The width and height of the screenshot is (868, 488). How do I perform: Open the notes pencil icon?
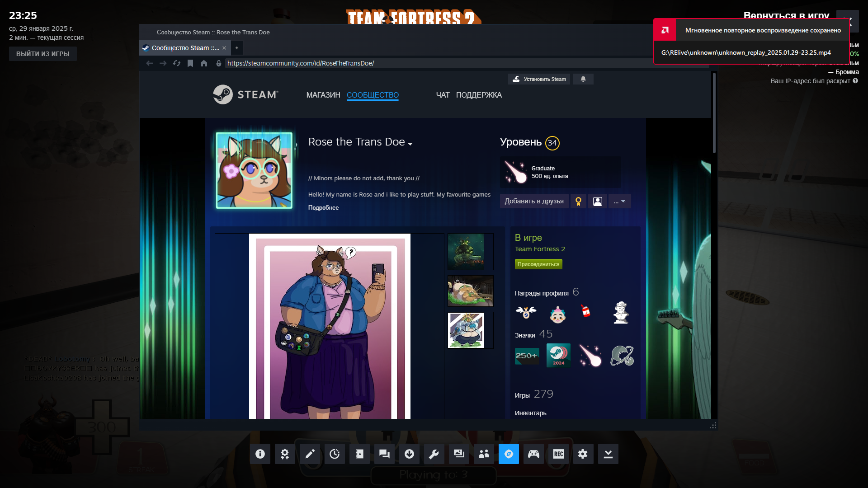(310, 454)
